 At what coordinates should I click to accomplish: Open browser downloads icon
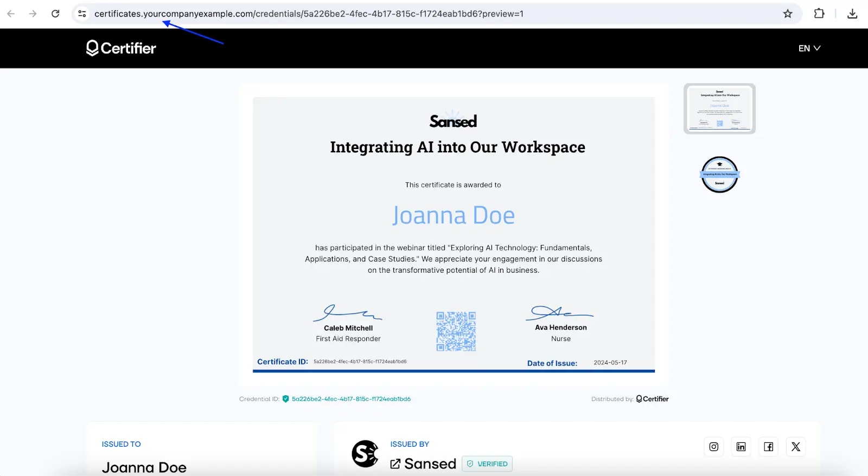click(x=852, y=14)
